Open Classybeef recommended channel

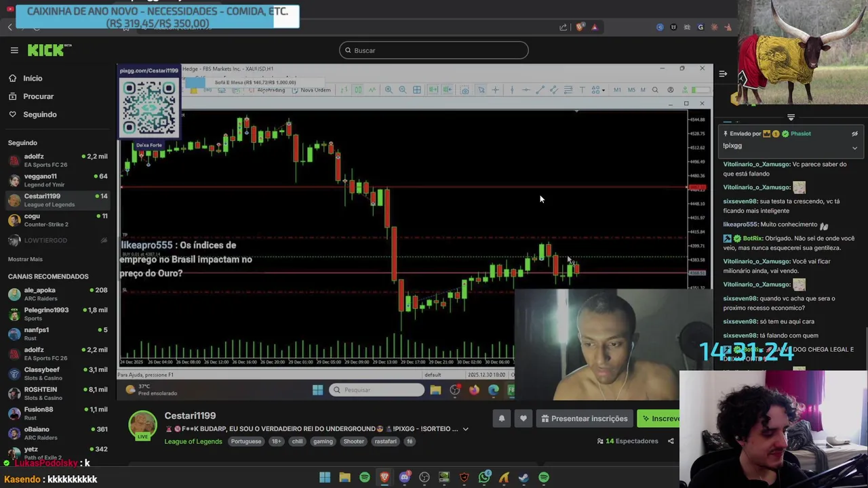[x=58, y=373]
